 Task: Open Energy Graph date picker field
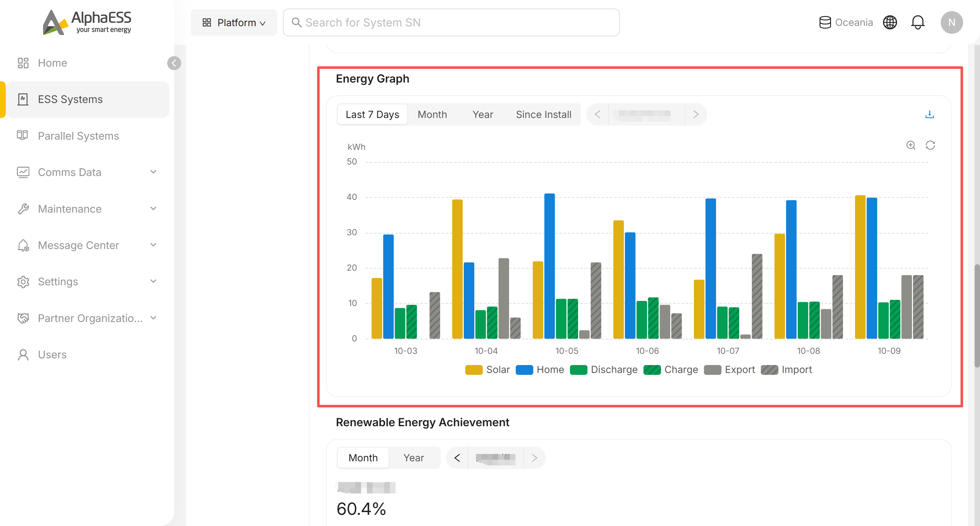click(x=646, y=114)
